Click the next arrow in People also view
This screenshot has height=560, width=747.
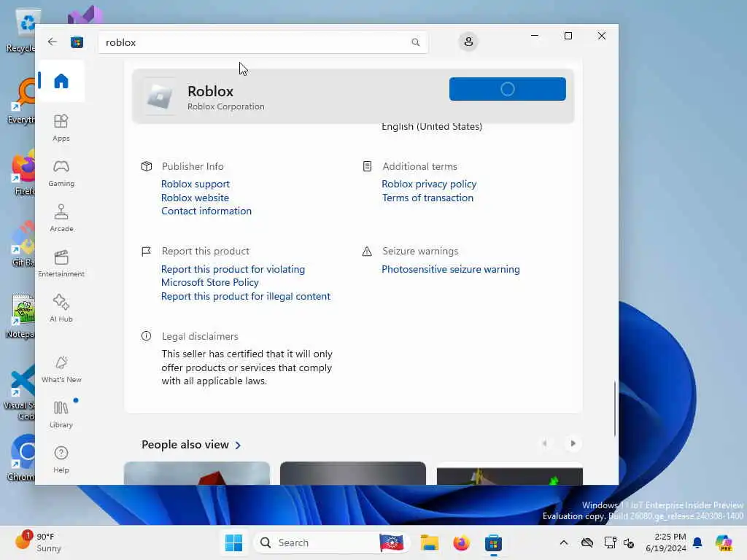coord(573,443)
